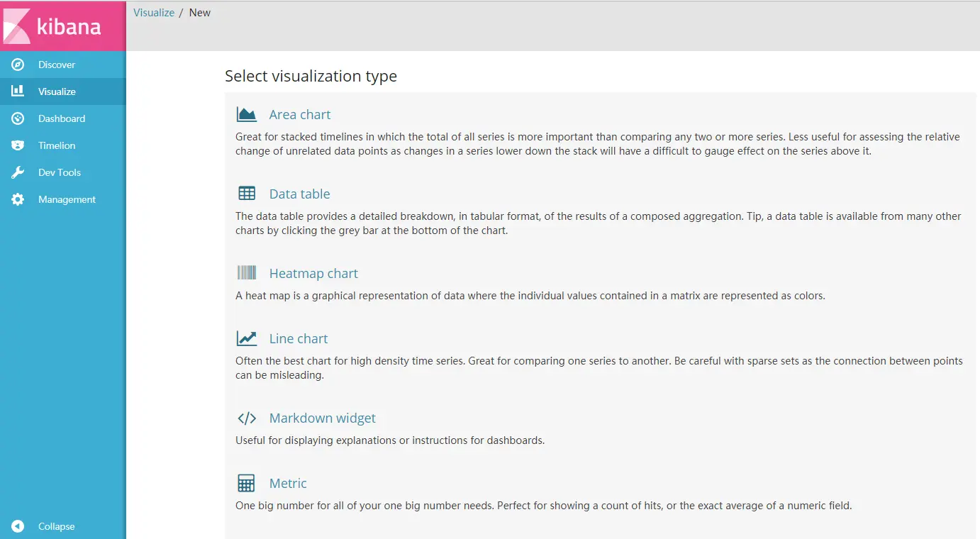Viewport: 980px width, 539px height.
Task: Click the 'Select visualization type' heading
Action: (311, 76)
